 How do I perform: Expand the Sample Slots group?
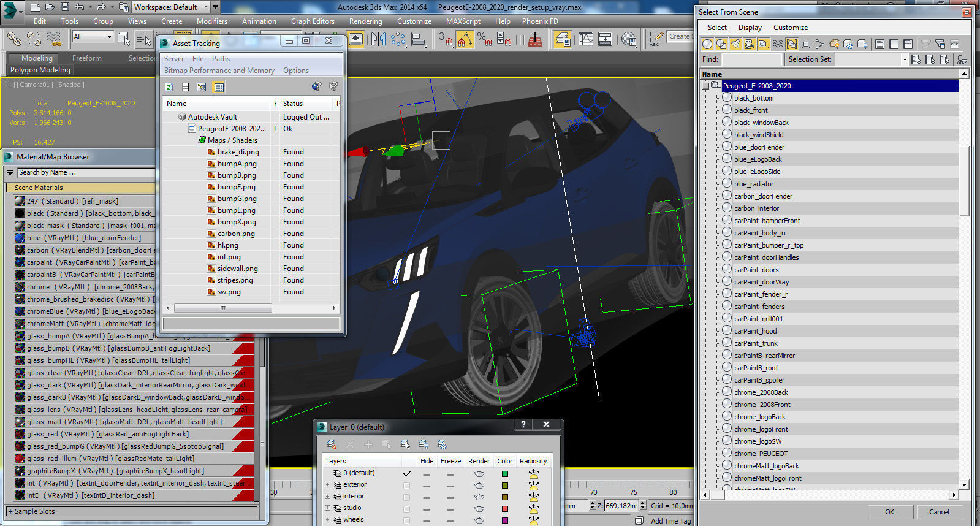tap(10, 511)
